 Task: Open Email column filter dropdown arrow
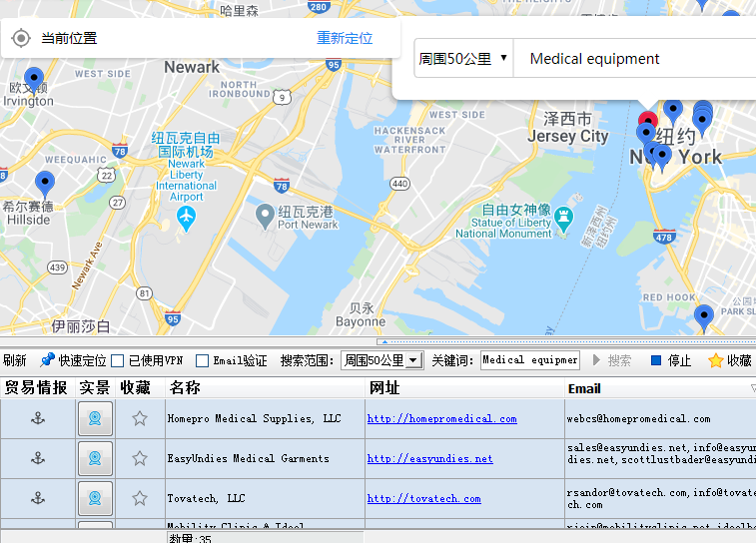click(753, 388)
